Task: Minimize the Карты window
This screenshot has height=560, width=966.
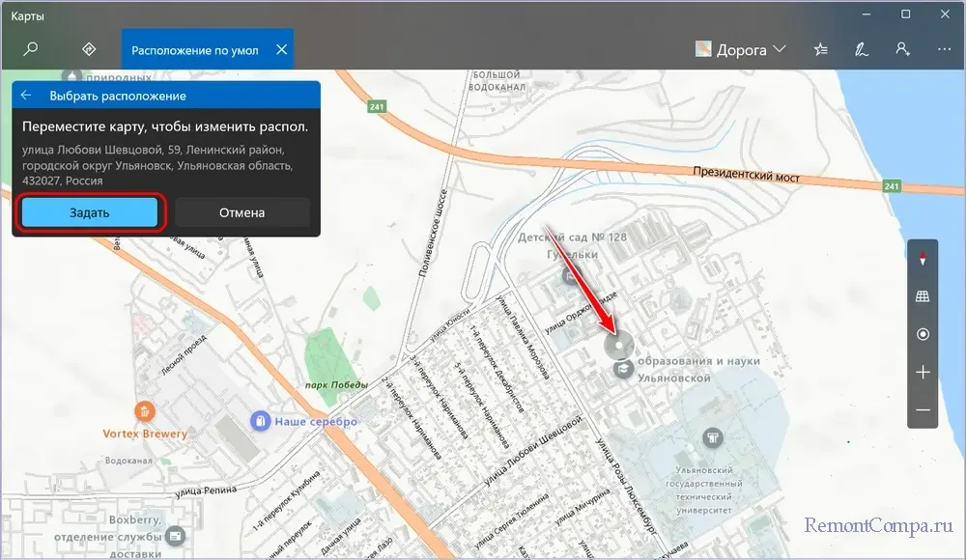Action: point(867,14)
